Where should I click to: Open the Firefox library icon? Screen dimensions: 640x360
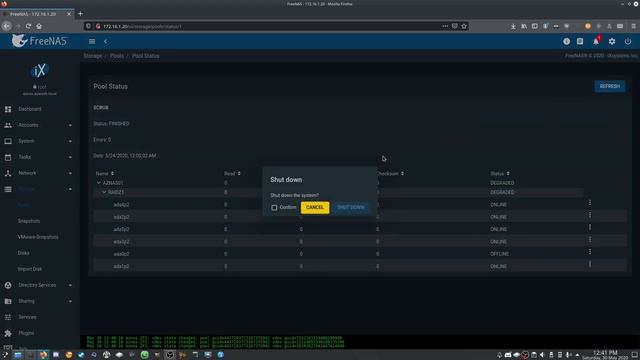click(x=524, y=26)
